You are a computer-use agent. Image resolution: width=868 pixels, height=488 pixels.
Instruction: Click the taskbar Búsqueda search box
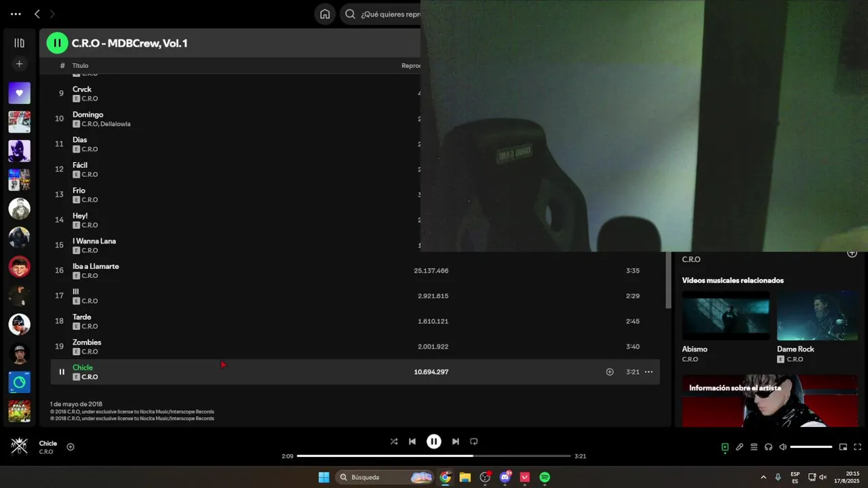[385, 477]
